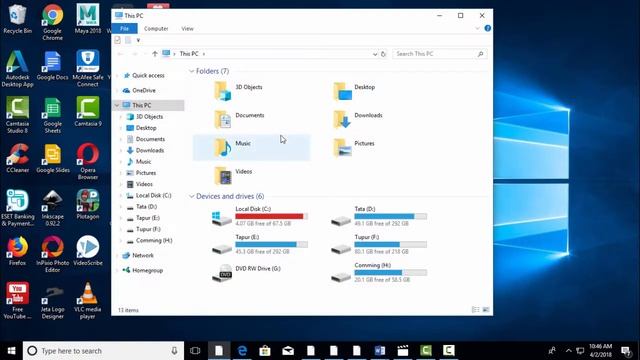Open address bar history dropdown

375,54
